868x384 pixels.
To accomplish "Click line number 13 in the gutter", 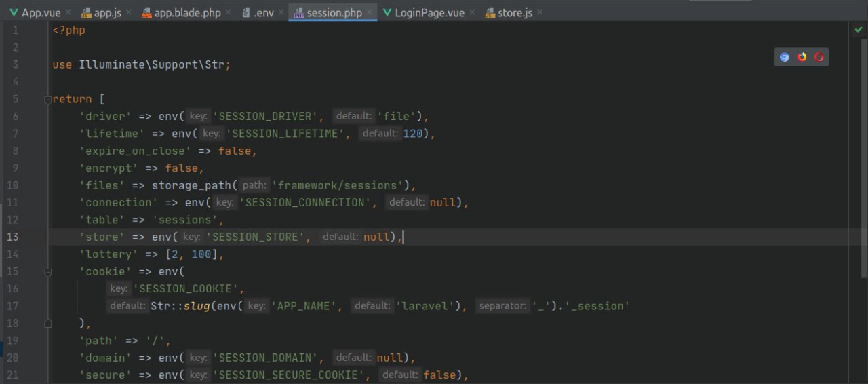I will point(12,237).
